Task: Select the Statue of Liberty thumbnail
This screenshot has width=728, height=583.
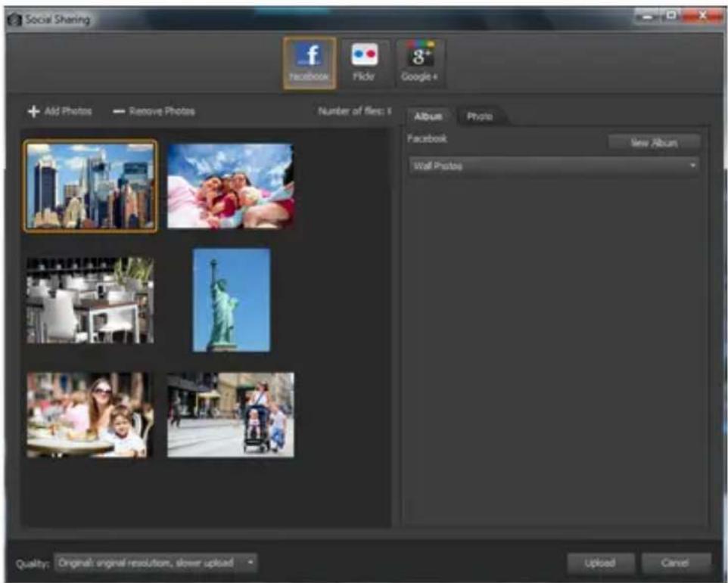Action: pos(232,300)
